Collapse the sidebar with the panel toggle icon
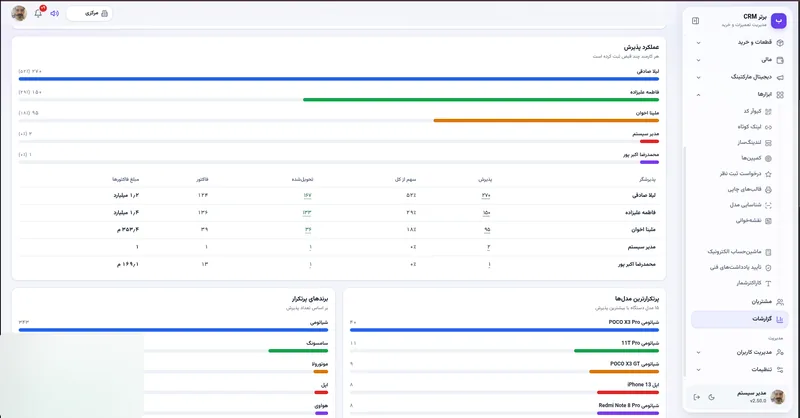 (x=695, y=21)
